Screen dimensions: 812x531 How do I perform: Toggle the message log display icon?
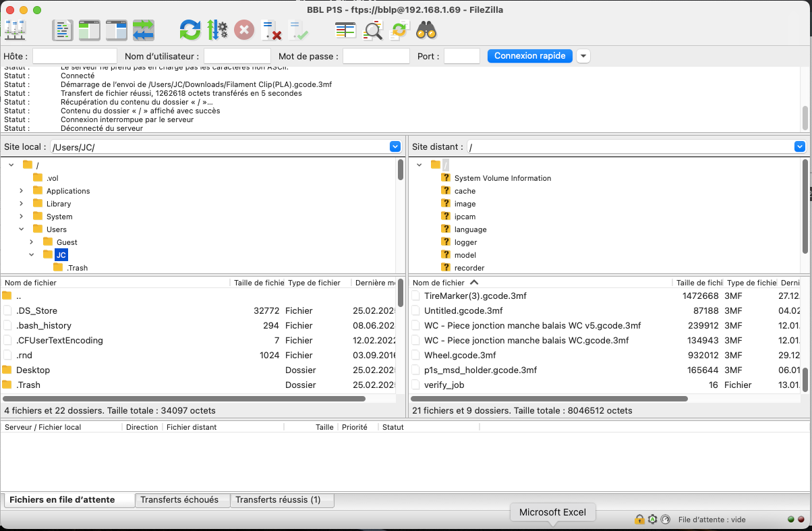[x=63, y=30]
